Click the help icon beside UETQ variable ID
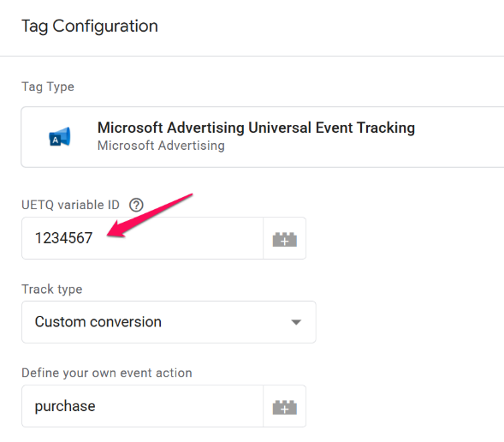 coord(136,205)
